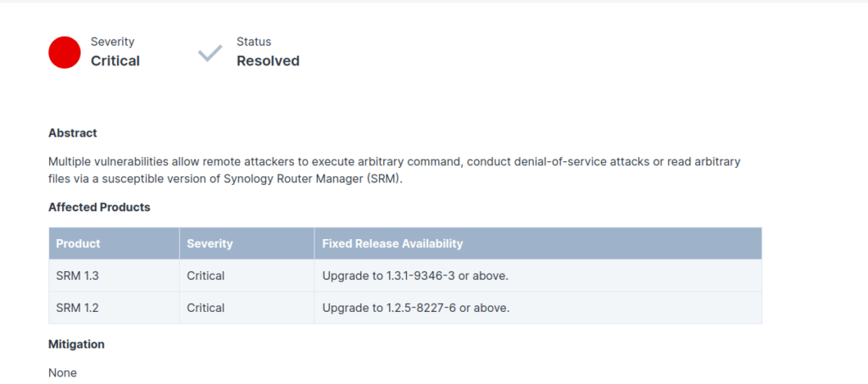Click the small Severity caption above Critical
The image size is (868, 384).
[113, 42]
